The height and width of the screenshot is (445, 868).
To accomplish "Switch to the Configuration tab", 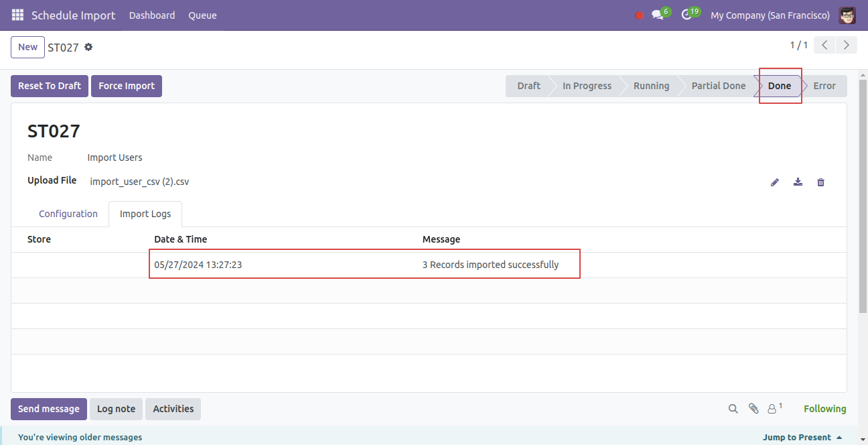I will 68,214.
